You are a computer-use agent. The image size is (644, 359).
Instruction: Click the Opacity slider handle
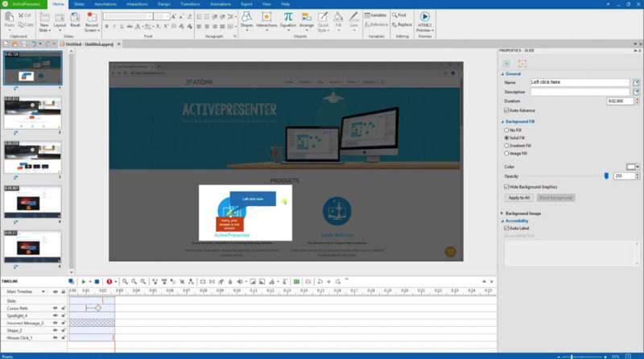pos(606,175)
